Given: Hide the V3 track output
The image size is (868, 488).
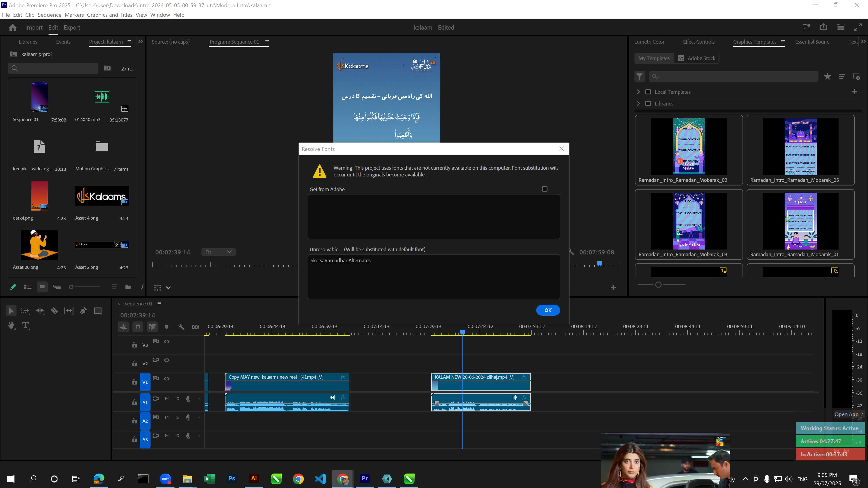Looking at the screenshot, I should [166, 342].
